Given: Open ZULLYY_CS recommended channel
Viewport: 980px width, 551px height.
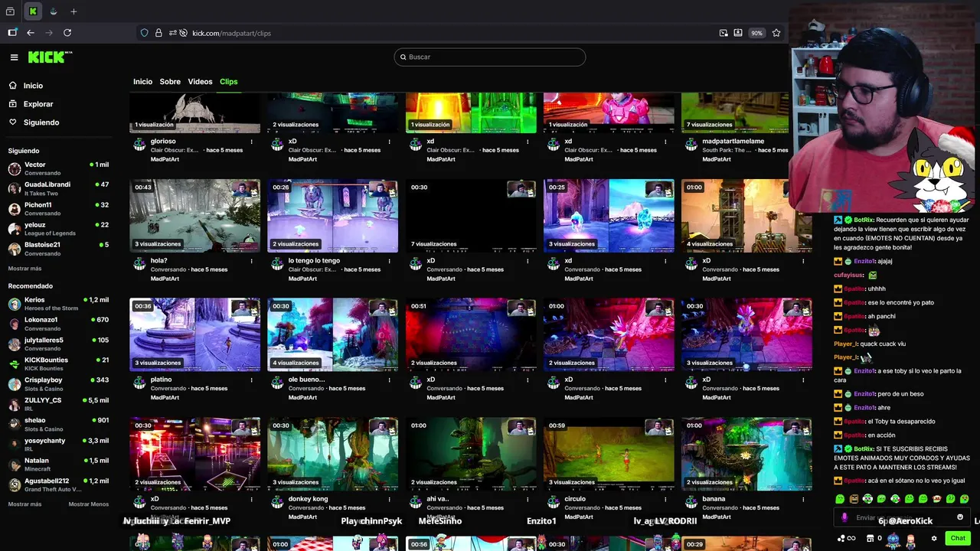Looking at the screenshot, I should [x=58, y=404].
